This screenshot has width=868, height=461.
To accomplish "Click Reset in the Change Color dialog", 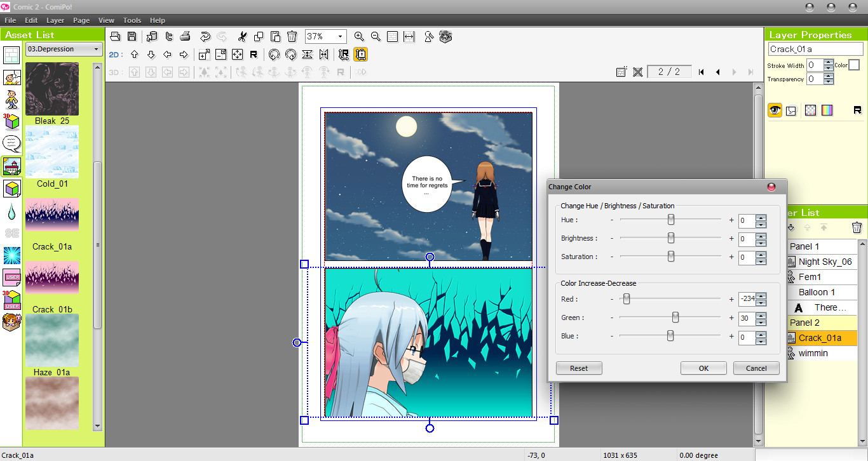I will (578, 368).
